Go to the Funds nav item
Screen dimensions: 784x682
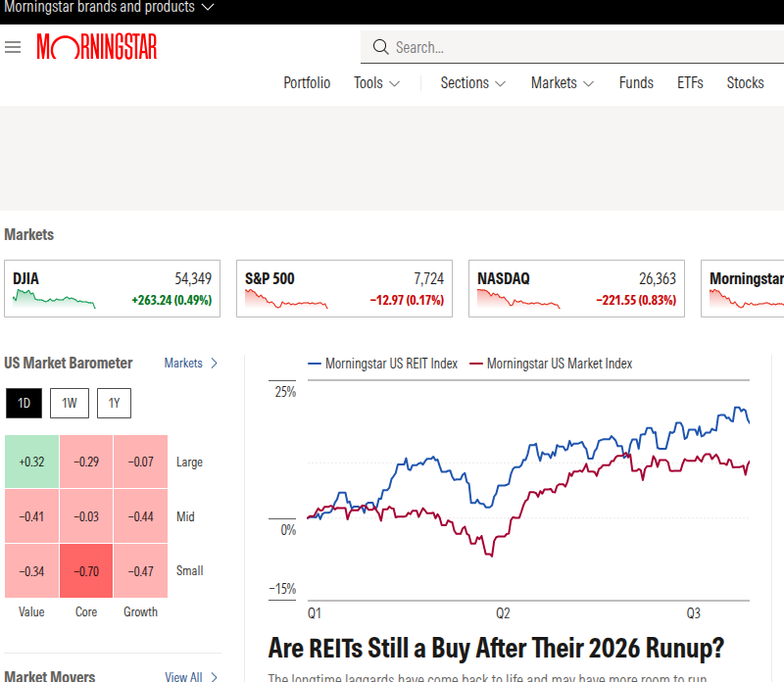(x=636, y=82)
